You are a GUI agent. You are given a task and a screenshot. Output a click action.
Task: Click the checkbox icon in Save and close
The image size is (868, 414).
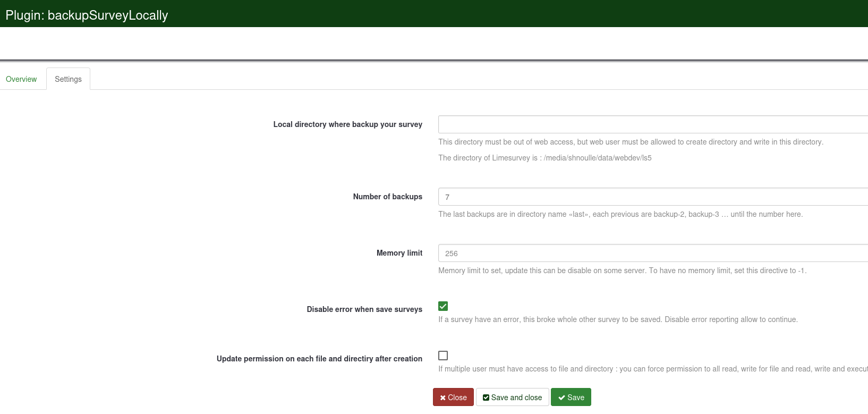point(486,398)
